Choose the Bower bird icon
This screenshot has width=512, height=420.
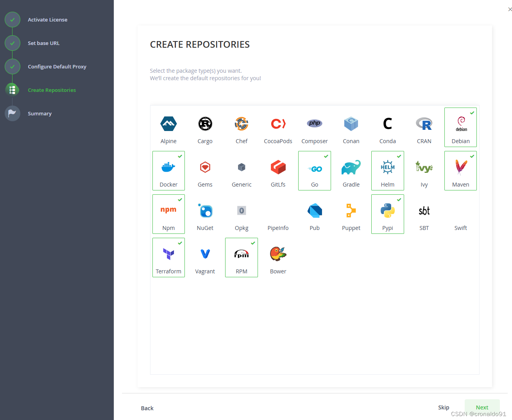[x=278, y=254]
